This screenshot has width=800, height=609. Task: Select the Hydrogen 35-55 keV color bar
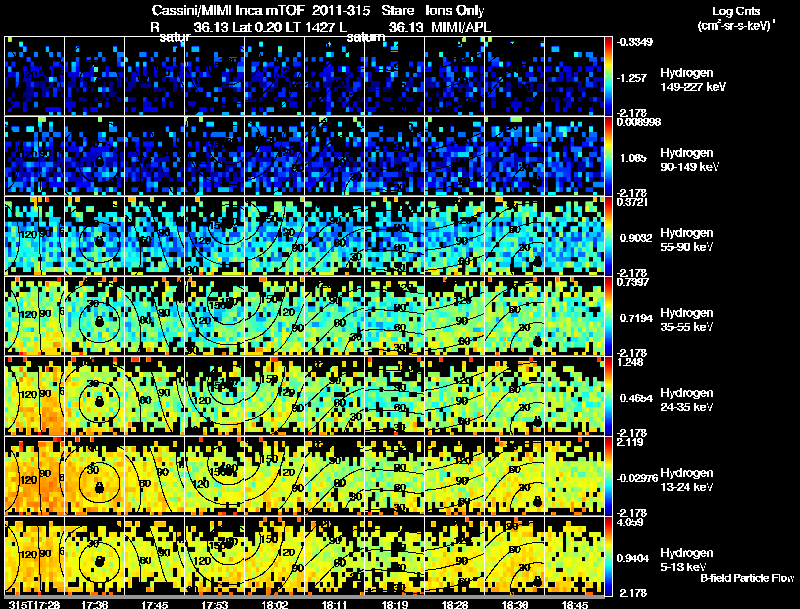pyautogui.click(x=608, y=316)
